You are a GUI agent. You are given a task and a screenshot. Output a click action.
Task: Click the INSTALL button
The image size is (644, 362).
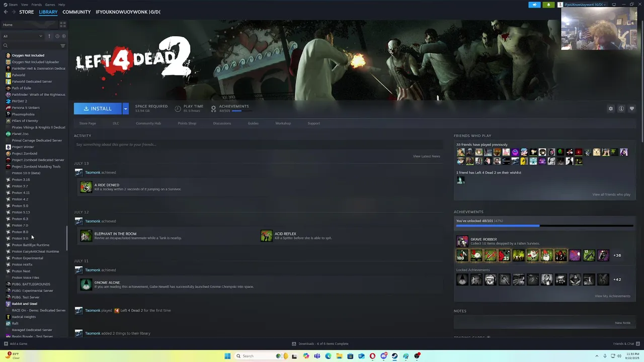pos(98,109)
